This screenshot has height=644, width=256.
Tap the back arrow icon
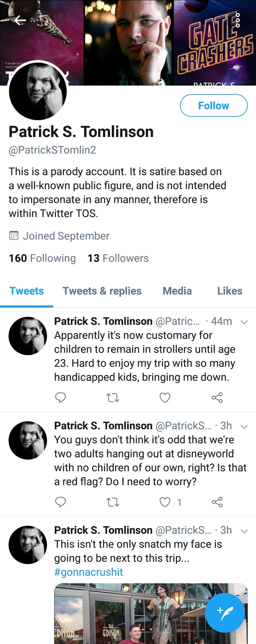click(20, 20)
